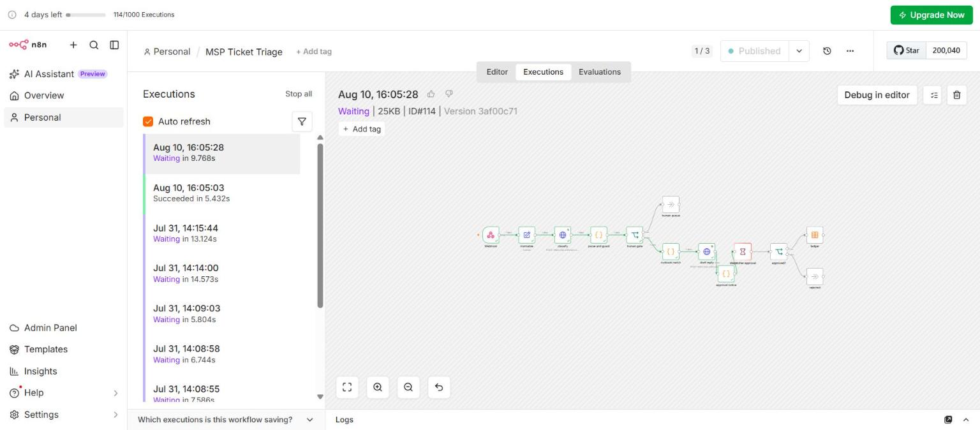Collapse the left sidebar panel icon
Viewport: 980px width, 430px height.
[114, 45]
